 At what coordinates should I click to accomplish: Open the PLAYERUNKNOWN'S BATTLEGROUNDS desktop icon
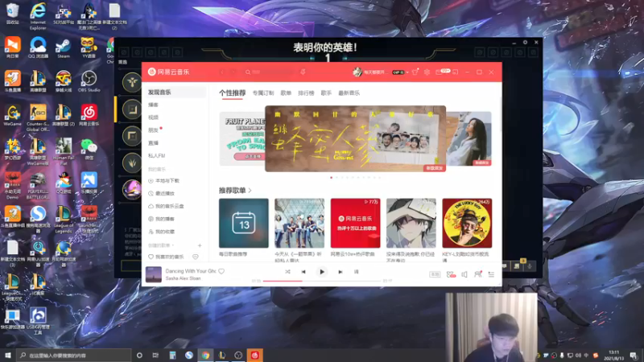(38, 186)
